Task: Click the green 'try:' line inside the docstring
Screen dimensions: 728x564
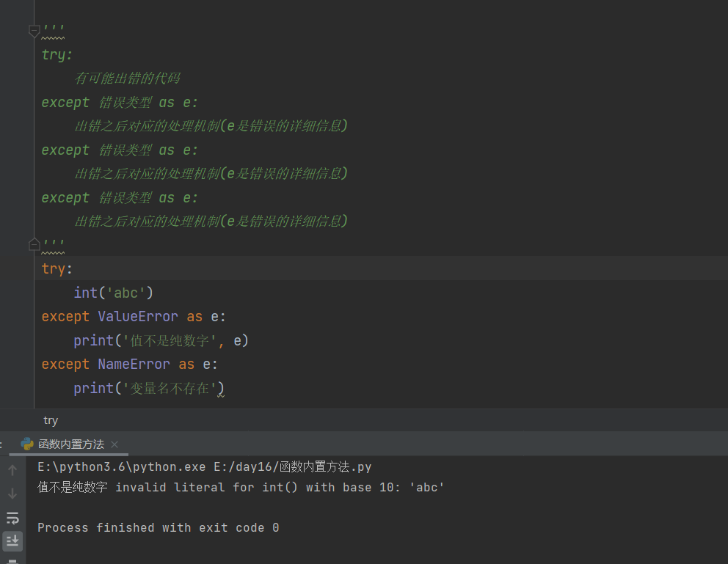Action: tap(57, 54)
